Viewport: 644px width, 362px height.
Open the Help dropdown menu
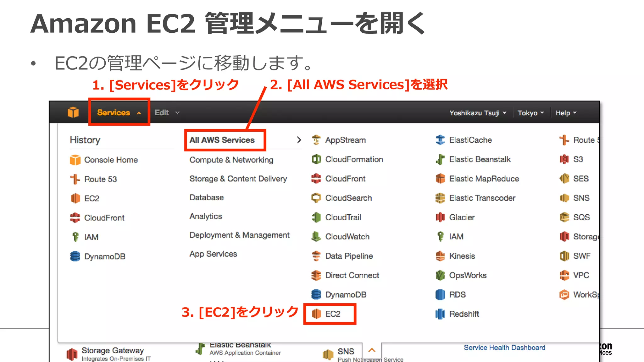(566, 113)
